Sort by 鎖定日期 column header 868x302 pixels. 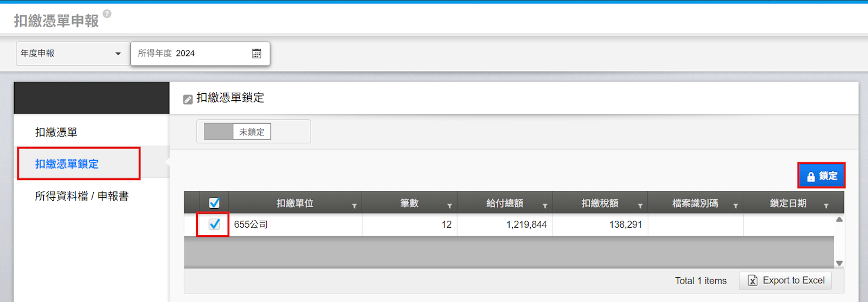[x=788, y=203]
